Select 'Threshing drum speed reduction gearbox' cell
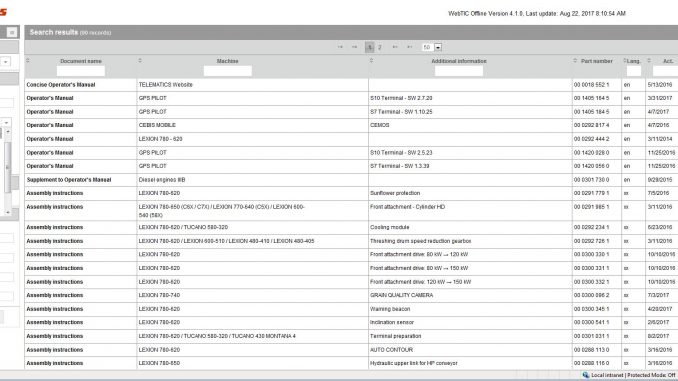 (420, 241)
